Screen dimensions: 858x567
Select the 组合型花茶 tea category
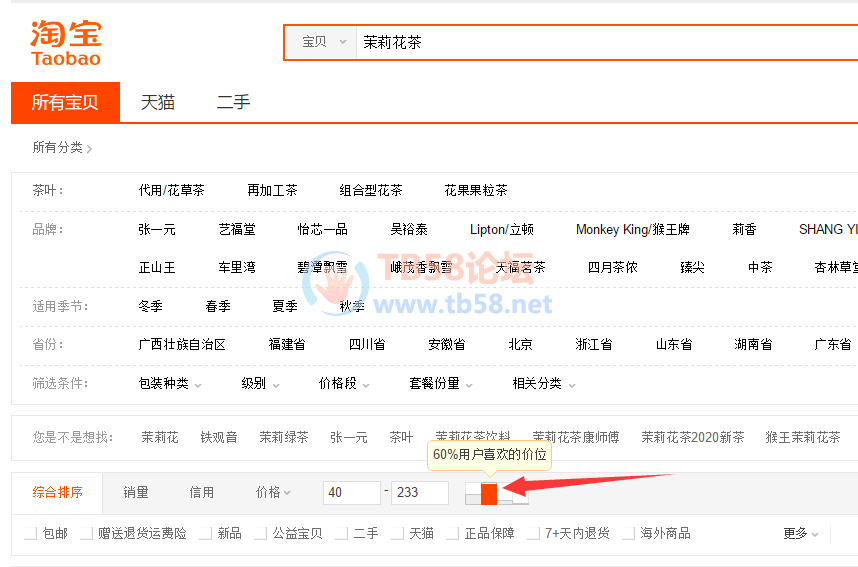(x=370, y=190)
